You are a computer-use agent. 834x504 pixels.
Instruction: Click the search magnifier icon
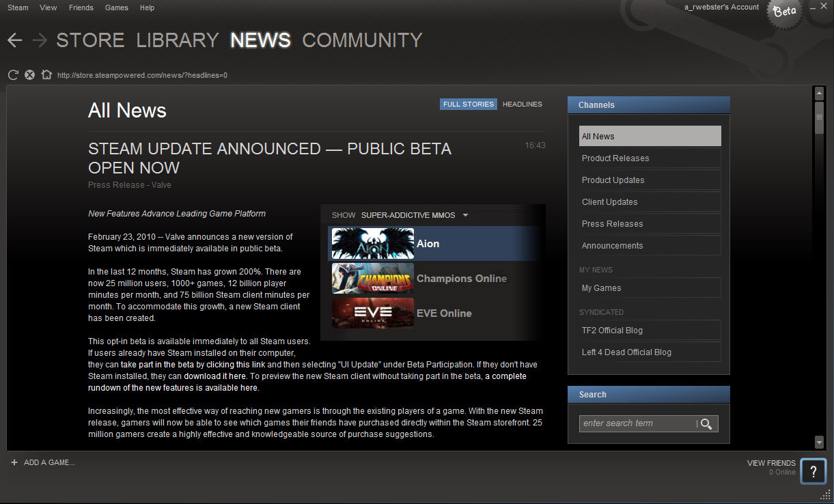(x=706, y=424)
